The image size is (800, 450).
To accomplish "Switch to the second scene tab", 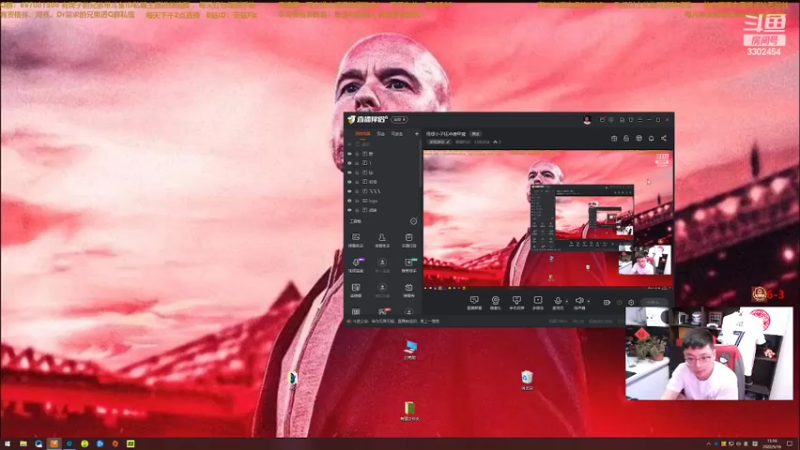I will coord(381,134).
